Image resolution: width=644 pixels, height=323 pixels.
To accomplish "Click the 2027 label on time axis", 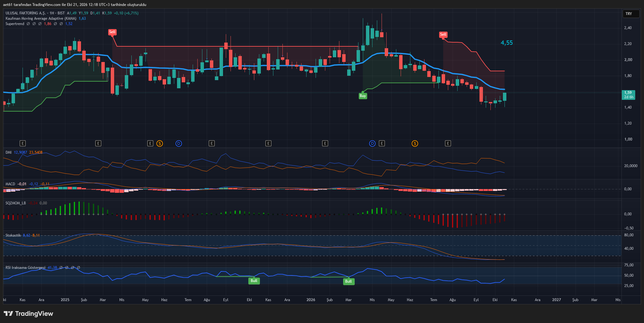I will pyautogui.click(x=556, y=300).
